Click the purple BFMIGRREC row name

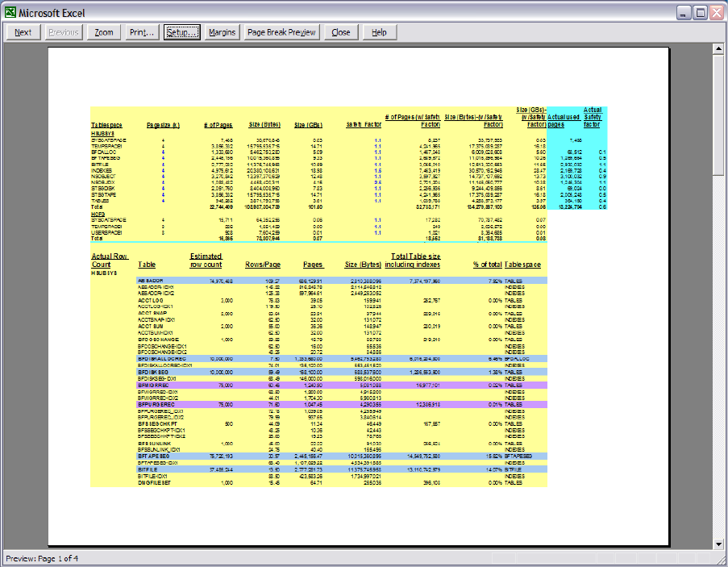pyautogui.click(x=153, y=386)
